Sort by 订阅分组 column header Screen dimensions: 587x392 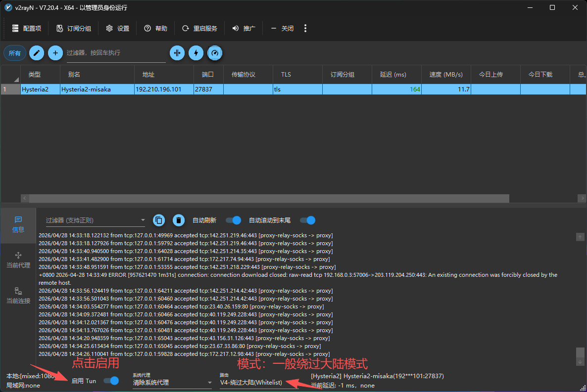pyautogui.click(x=347, y=75)
